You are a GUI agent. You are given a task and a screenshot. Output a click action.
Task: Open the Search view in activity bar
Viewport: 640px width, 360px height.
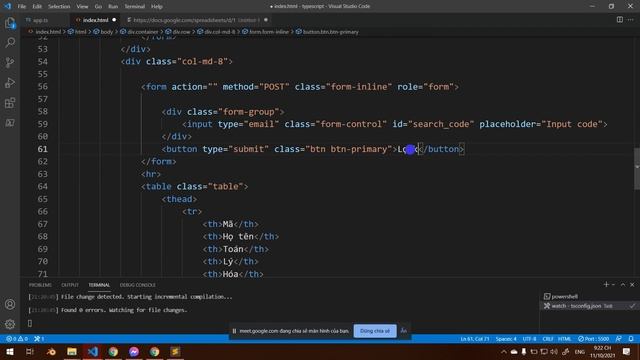coord(10,42)
